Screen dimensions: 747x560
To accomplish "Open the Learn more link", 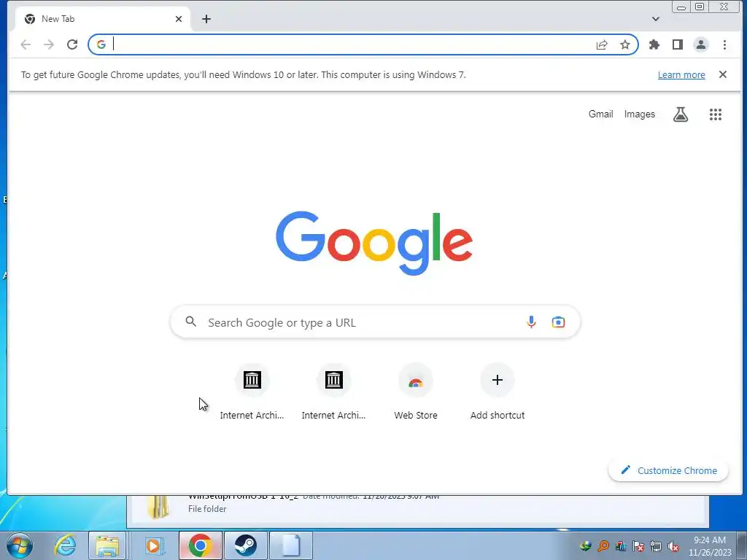I will coord(681,75).
